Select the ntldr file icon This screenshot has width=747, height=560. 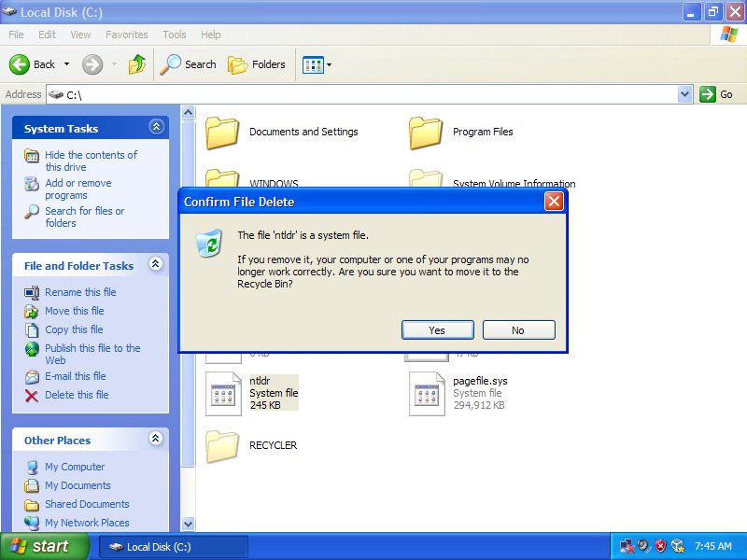223,394
